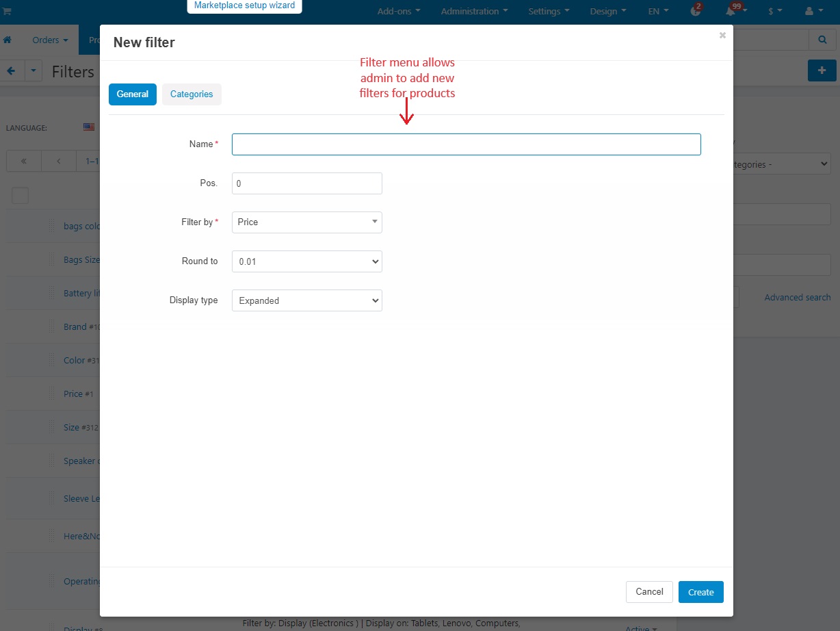Open the Round to 0.01 dropdown
The image size is (840, 631).
(x=307, y=261)
